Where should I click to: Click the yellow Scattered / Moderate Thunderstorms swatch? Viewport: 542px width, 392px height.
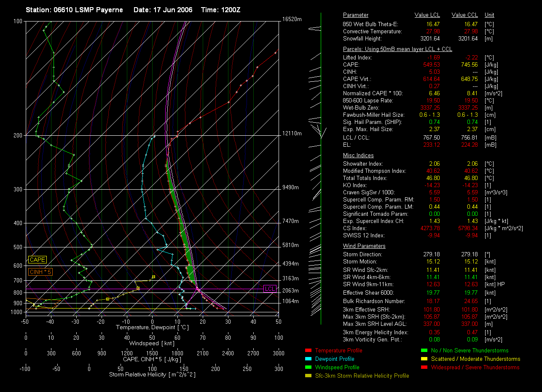(424, 359)
